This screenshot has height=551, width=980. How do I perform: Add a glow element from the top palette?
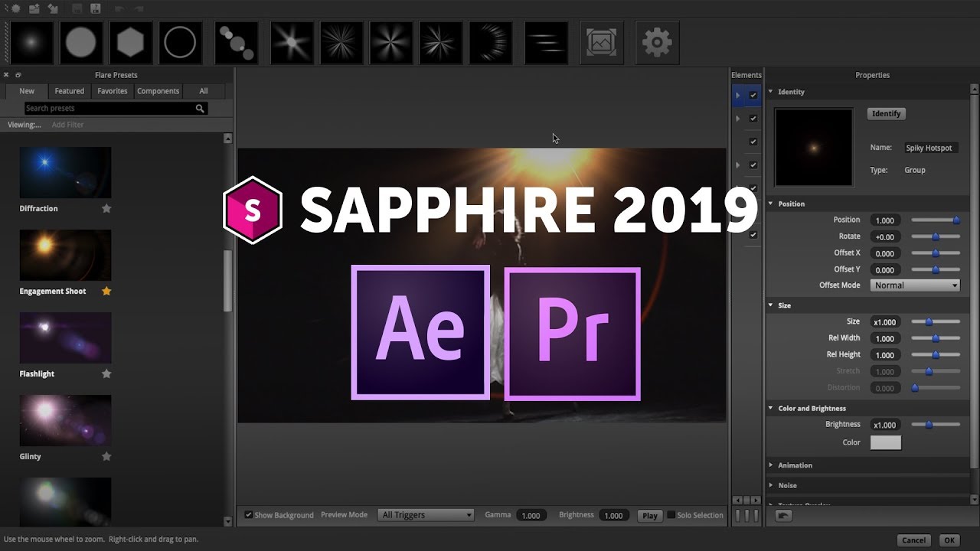click(33, 42)
